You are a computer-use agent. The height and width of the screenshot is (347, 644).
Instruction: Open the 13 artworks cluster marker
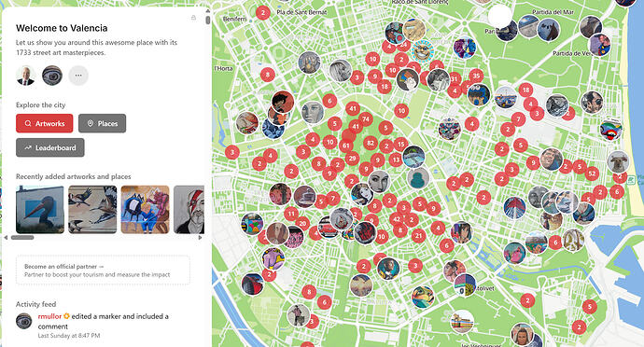tap(396, 160)
